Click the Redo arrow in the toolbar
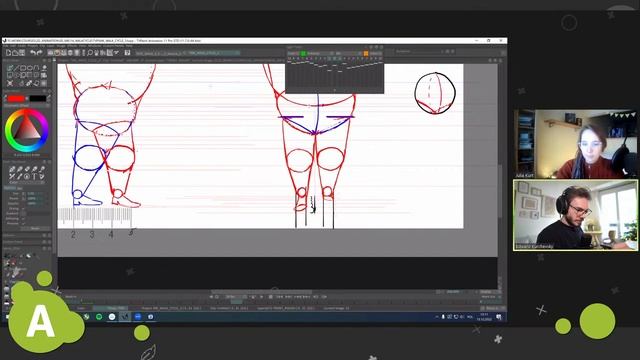The image size is (640, 360). pyautogui.click(x=40, y=53)
